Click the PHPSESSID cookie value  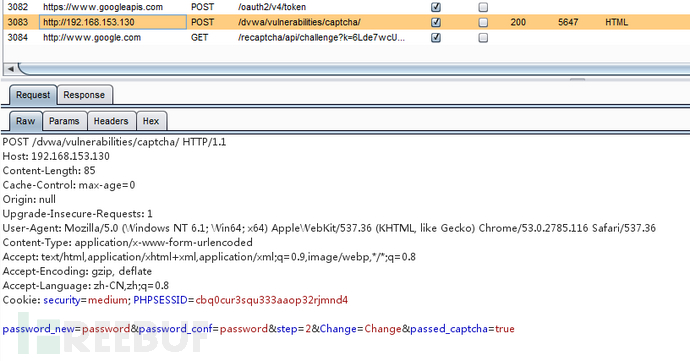(x=272, y=300)
